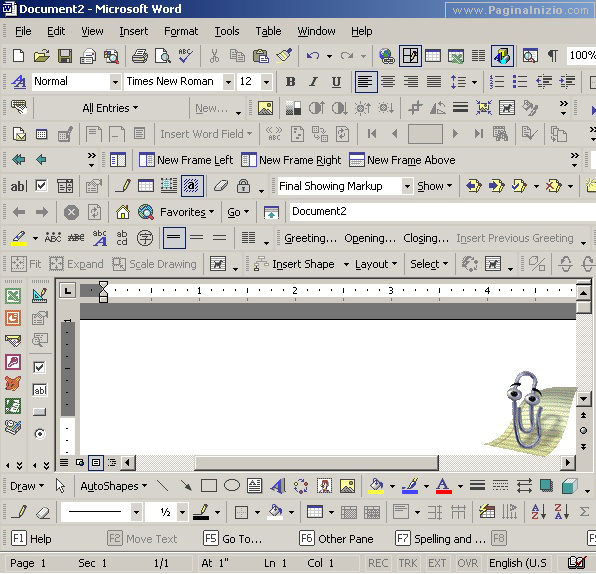Cut selection with scissors icon
This screenshot has width=596, height=574.
tap(214, 56)
